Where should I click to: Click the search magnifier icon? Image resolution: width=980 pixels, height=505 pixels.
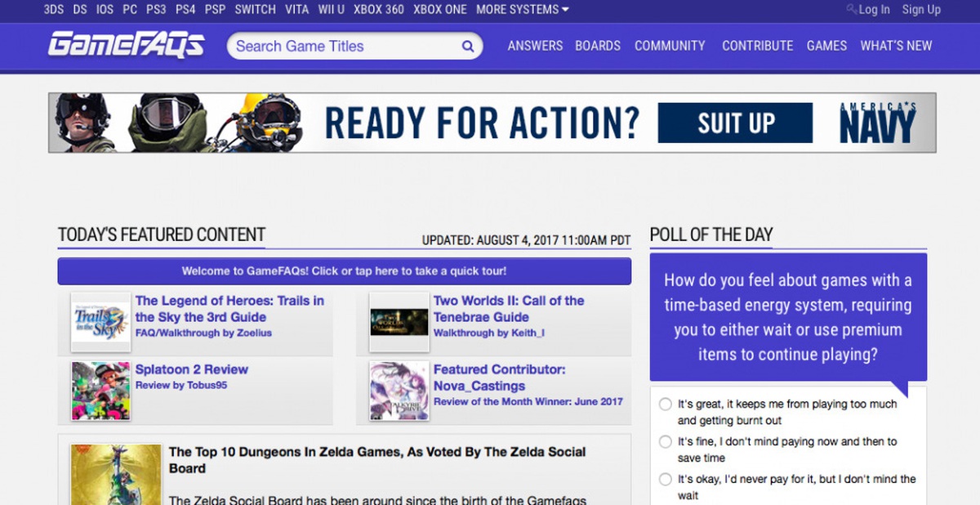[x=468, y=47]
